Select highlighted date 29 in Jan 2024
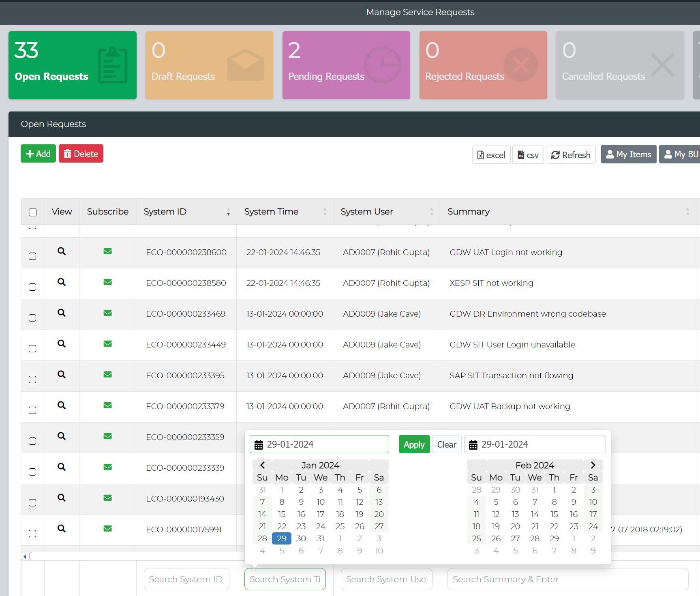The width and height of the screenshot is (700, 596). point(282,538)
